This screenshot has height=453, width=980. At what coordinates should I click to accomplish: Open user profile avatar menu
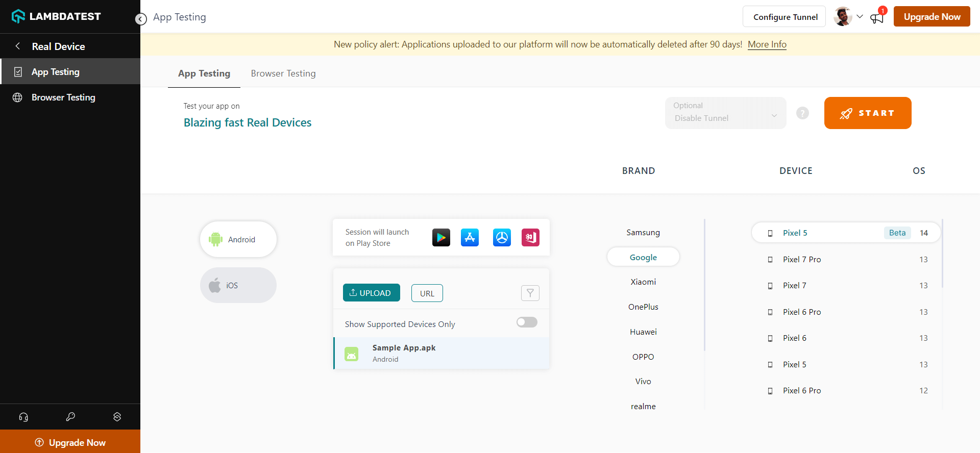tap(843, 17)
